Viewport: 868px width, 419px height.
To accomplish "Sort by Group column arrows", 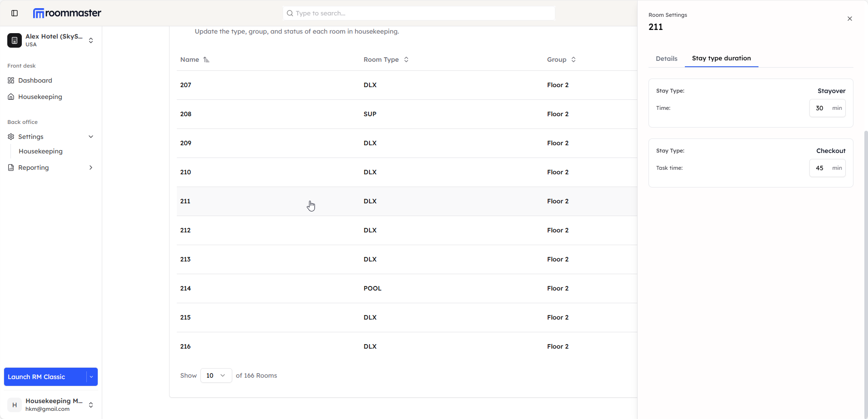I will pos(574,59).
